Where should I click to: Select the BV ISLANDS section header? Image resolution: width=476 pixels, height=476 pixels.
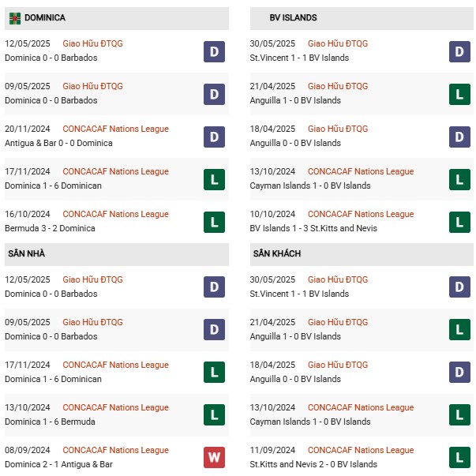(362, 18)
